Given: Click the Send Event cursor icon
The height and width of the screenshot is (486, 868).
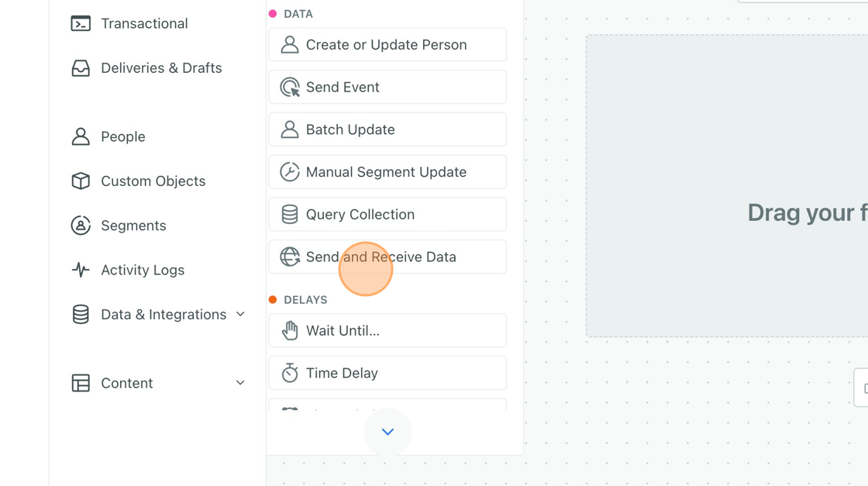Looking at the screenshot, I should click(x=290, y=87).
